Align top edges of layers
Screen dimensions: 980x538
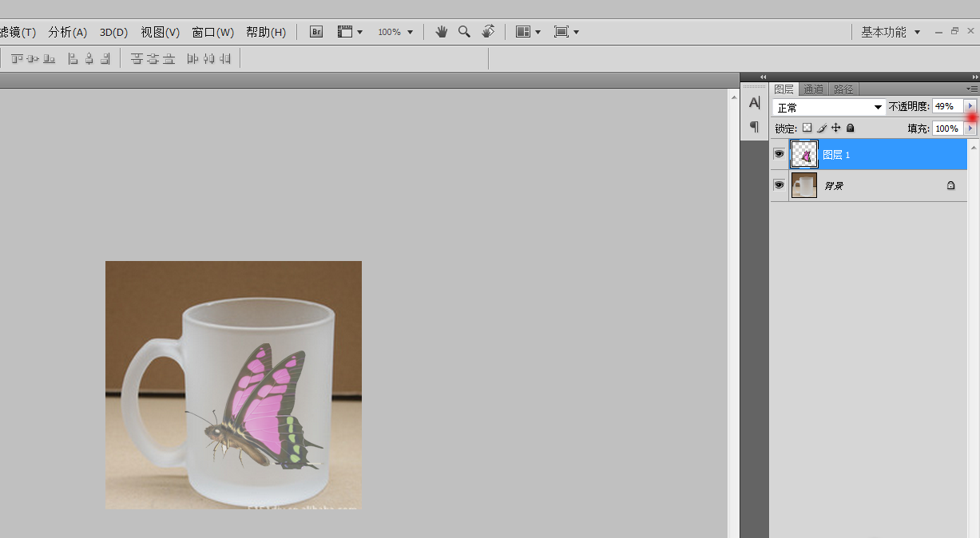[x=18, y=58]
